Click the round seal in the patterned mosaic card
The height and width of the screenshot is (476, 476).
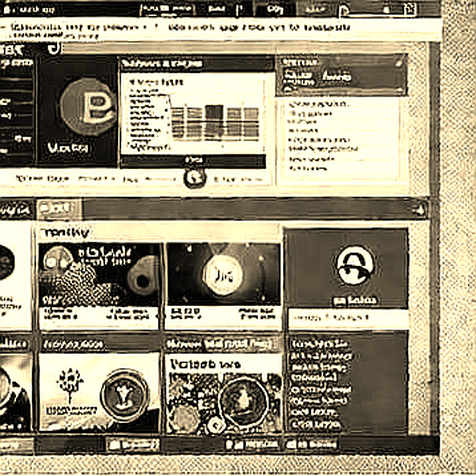pos(244,402)
